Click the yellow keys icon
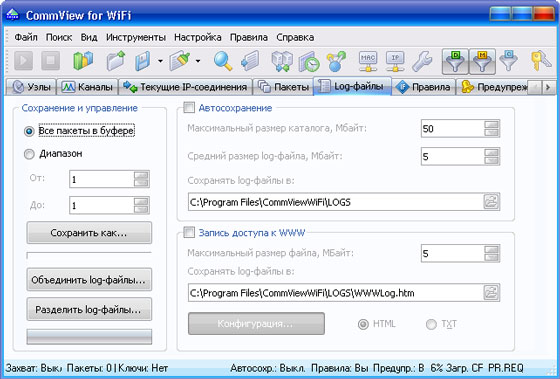560x379 pixels. click(541, 60)
